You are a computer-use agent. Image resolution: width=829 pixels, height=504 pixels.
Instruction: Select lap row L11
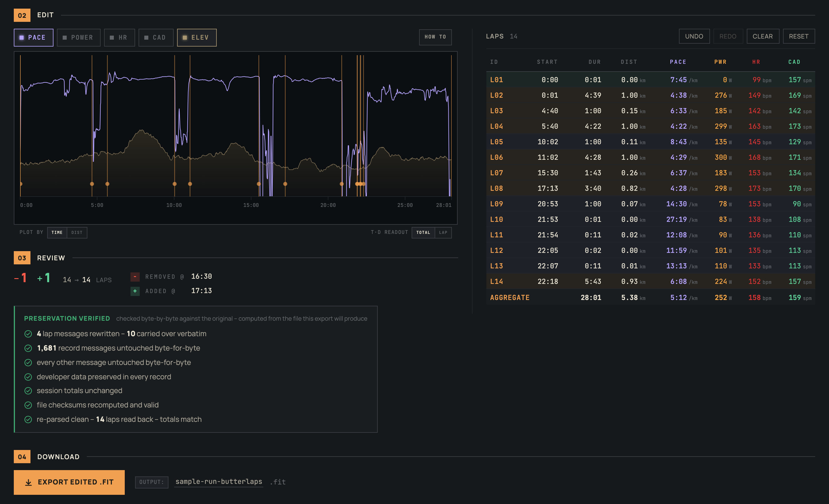(650, 235)
